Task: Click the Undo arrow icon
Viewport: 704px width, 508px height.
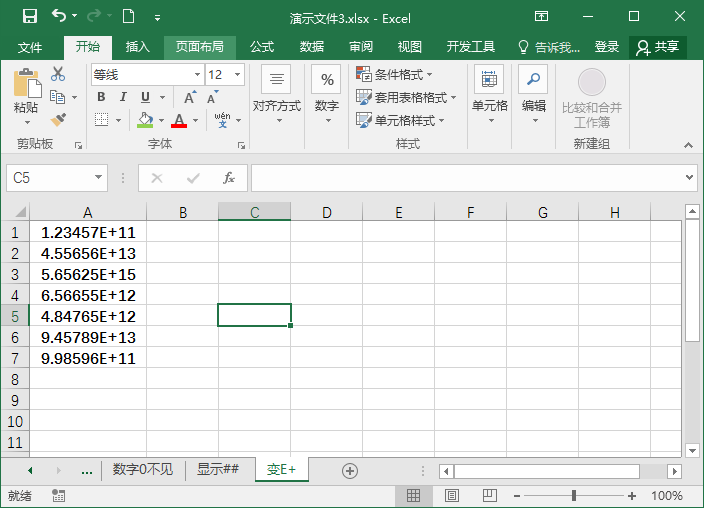Action: (59, 16)
